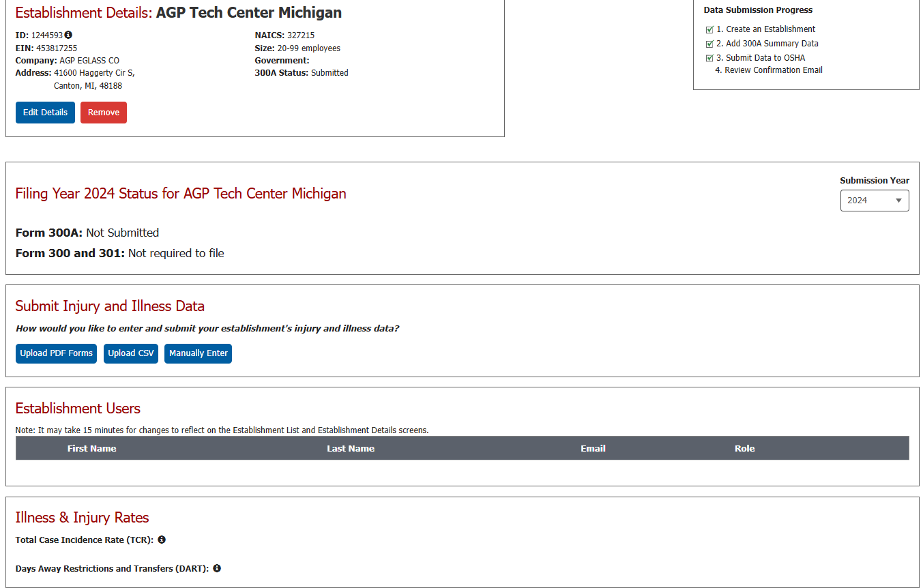The image size is (923, 588).
Task: Select Manually Enter data option
Action: (199, 353)
